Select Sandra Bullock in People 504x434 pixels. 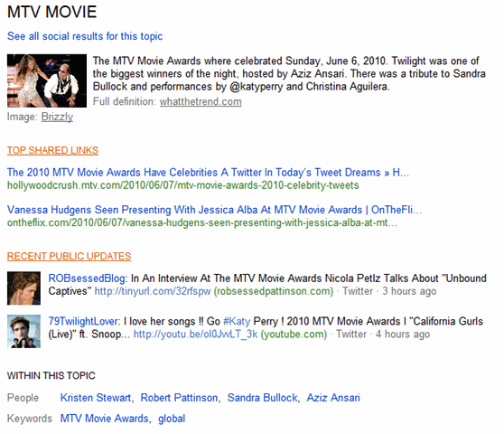262,398
